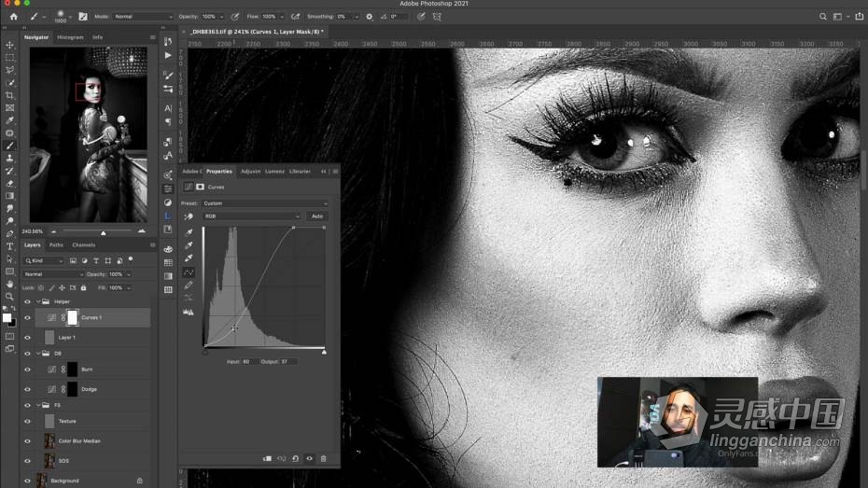Viewport: 868px width, 488px height.
Task: Switch to the Histogram tab
Action: click(x=70, y=37)
